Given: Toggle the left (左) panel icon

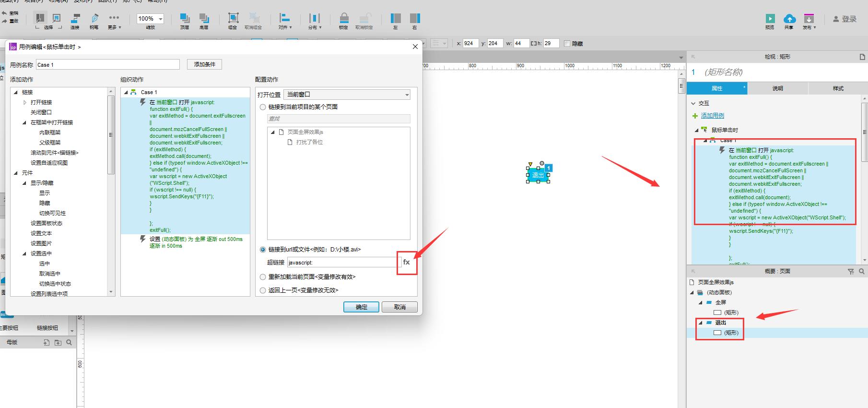Looking at the screenshot, I should [x=396, y=18].
